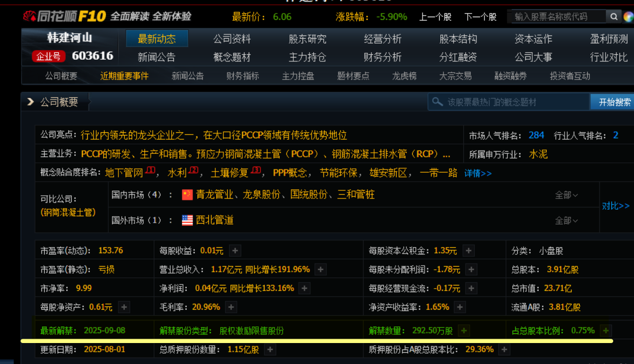
Task: Select the 主力控盘 sub-tab
Action: point(298,76)
